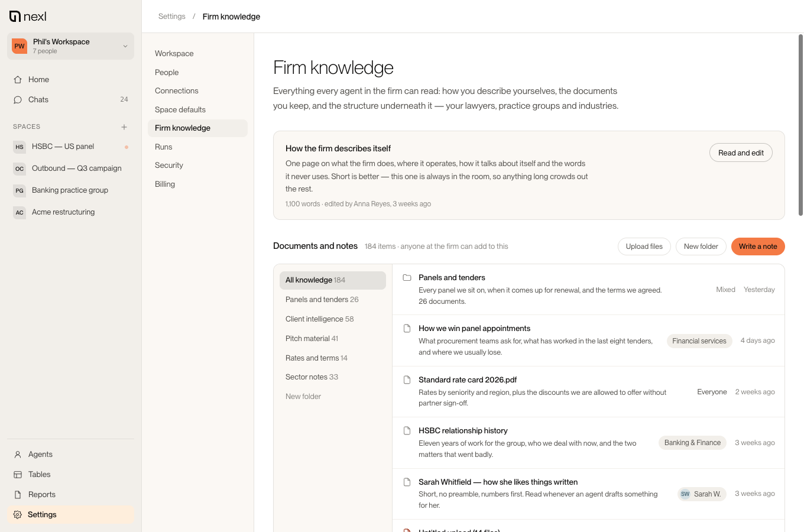Image resolution: width=804 pixels, height=532 pixels.
Task: Click the Chats speech bubble icon
Action: [x=18, y=100]
